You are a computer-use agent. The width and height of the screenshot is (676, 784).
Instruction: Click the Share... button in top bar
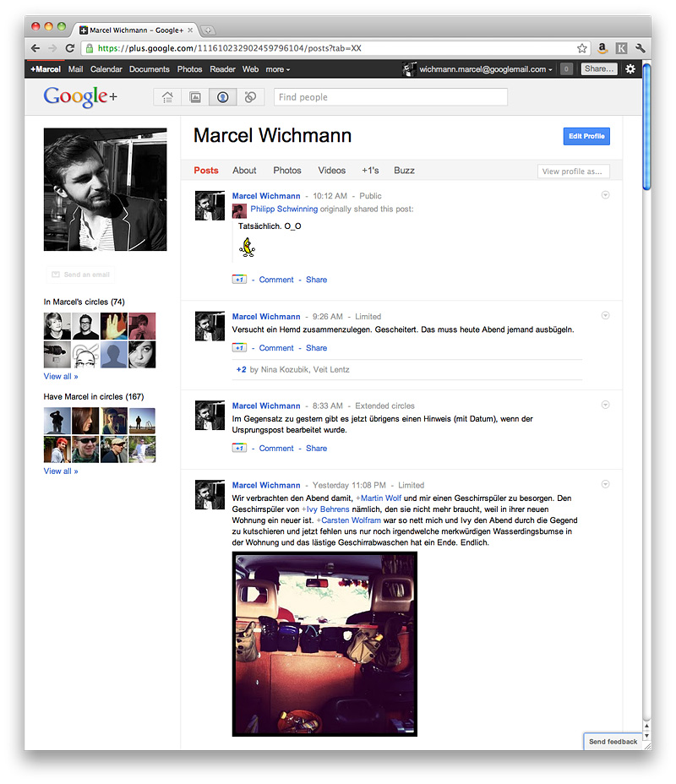click(x=599, y=69)
